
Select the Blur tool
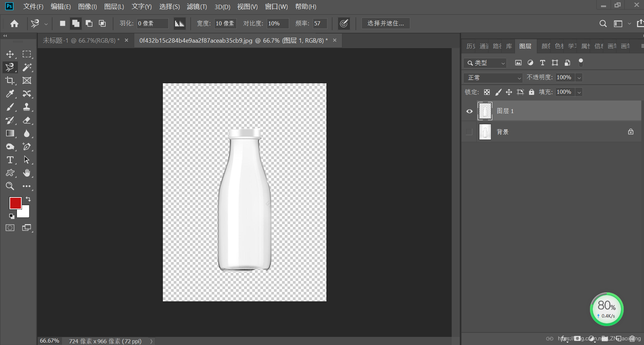pyautogui.click(x=26, y=133)
